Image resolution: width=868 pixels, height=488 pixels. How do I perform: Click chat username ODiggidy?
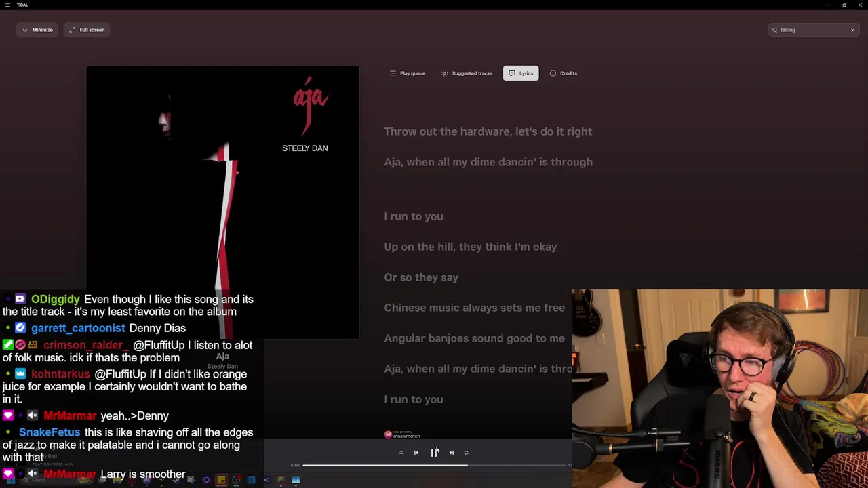click(56, 299)
